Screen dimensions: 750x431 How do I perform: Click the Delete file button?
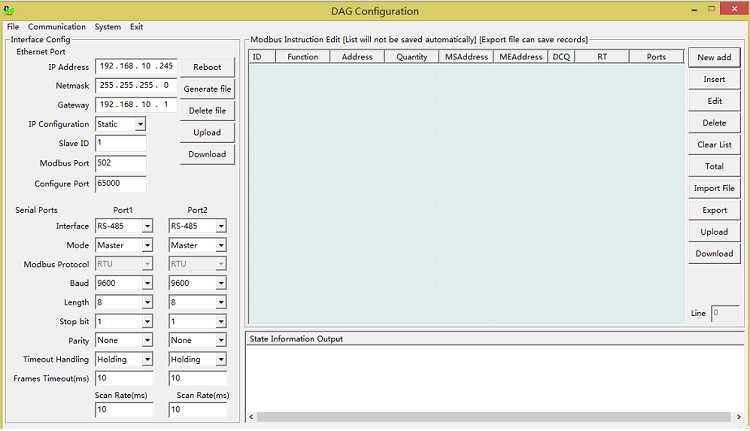coord(207,111)
